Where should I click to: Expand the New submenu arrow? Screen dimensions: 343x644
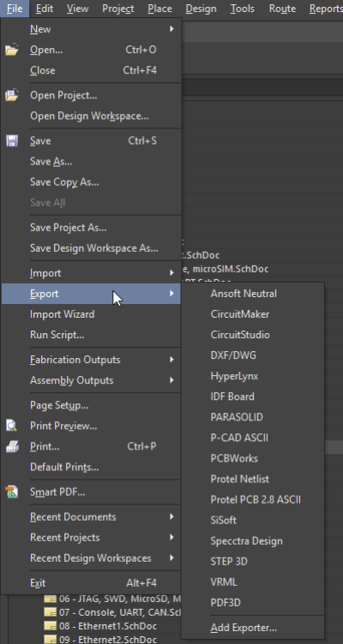171,29
